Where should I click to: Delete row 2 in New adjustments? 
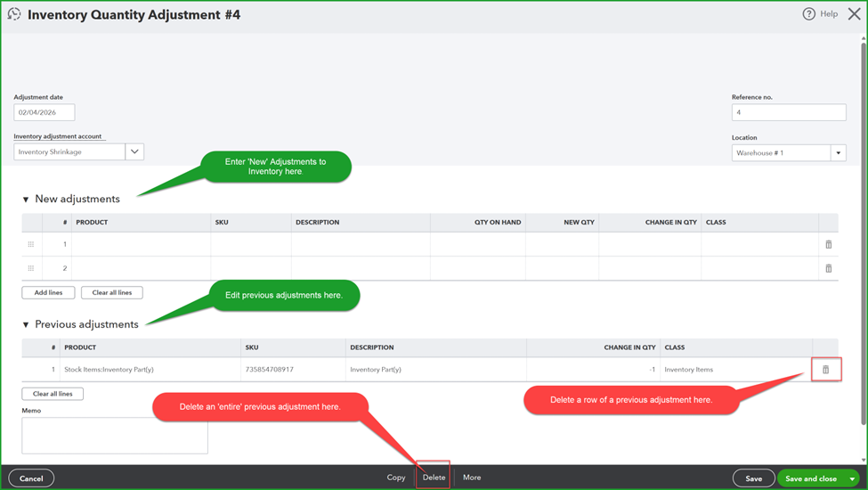(828, 268)
